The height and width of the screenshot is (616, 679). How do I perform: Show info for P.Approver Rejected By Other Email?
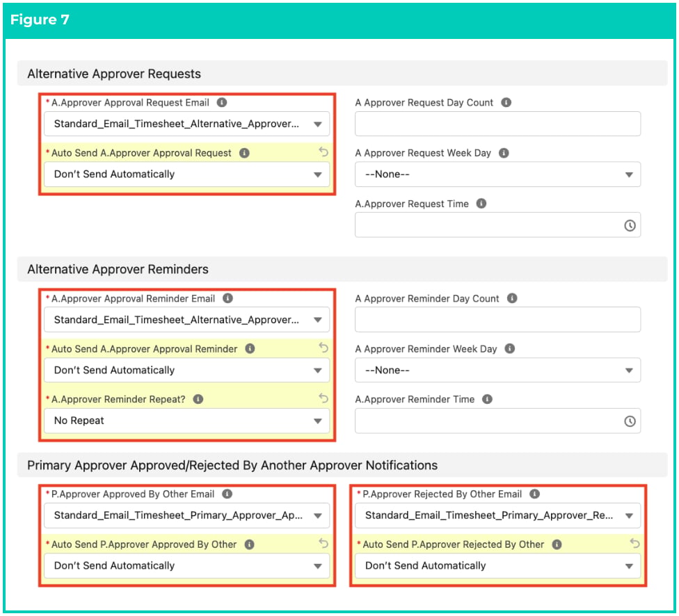coord(535,494)
